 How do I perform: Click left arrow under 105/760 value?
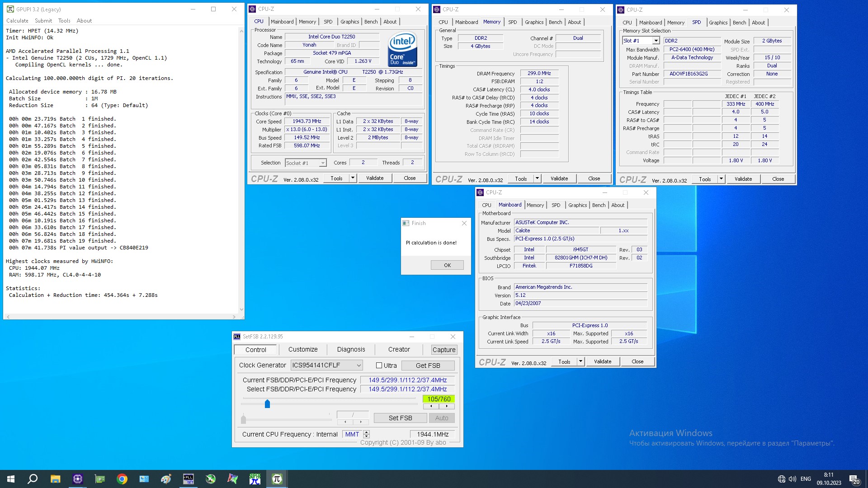pyautogui.click(x=431, y=406)
